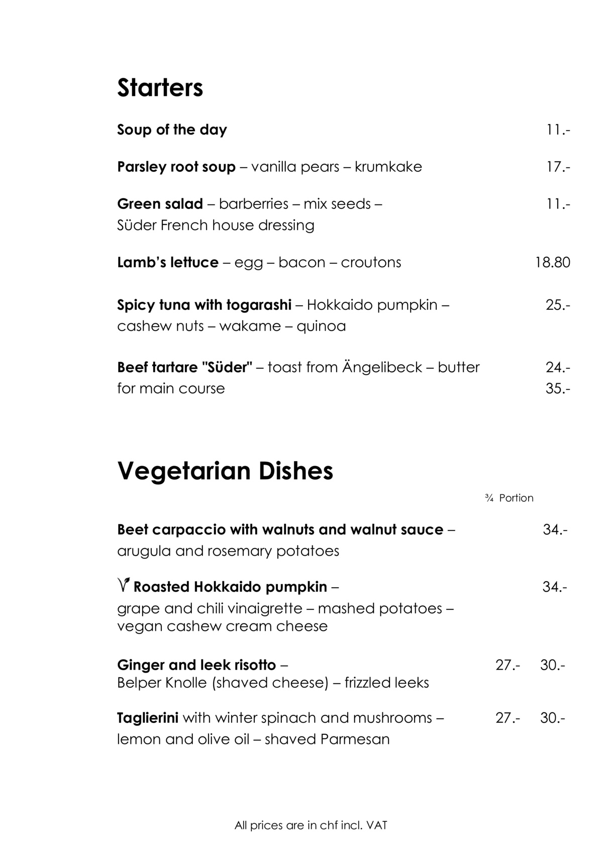
Task: Select the Ginger and leek risotto entry
Action: (196, 665)
